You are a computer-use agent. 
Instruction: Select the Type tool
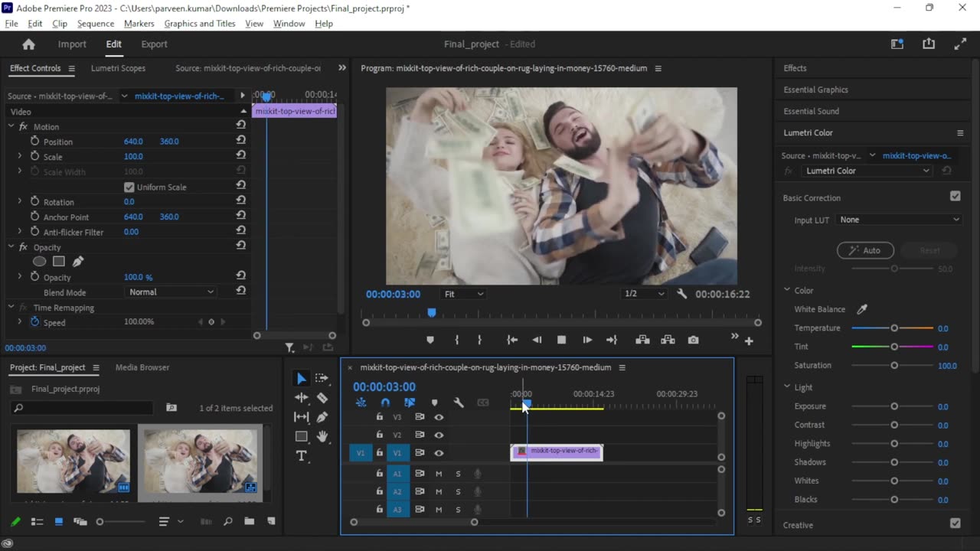[302, 456]
